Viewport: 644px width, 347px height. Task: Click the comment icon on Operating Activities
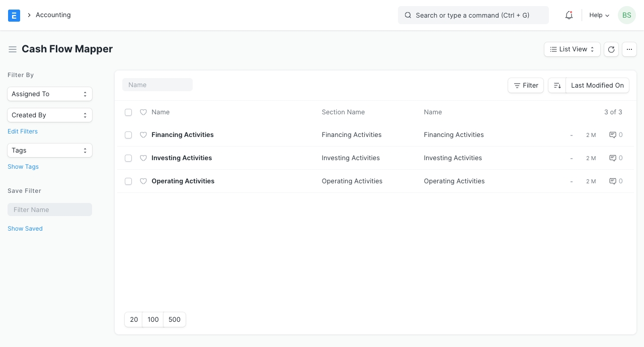613,181
